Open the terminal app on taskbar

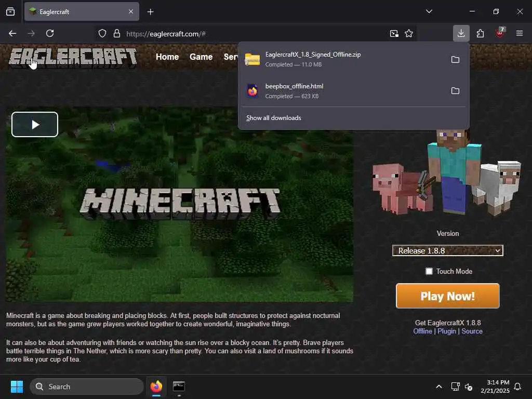[179, 387]
